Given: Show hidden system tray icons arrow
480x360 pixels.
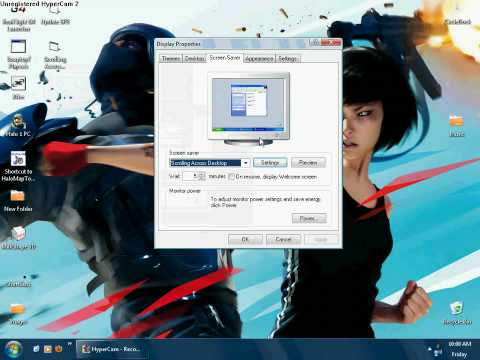Looking at the screenshot, I should (x=429, y=349).
